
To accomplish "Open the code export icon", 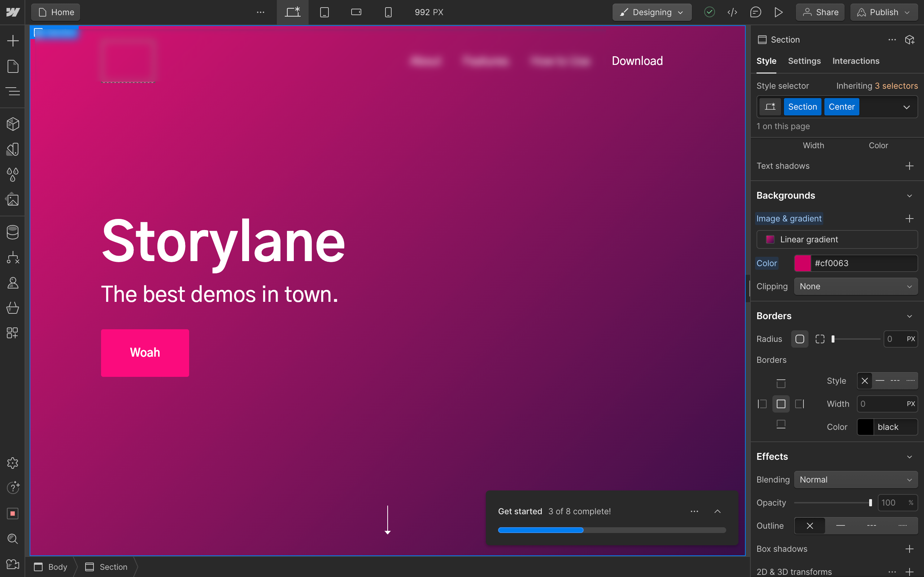I will [732, 12].
